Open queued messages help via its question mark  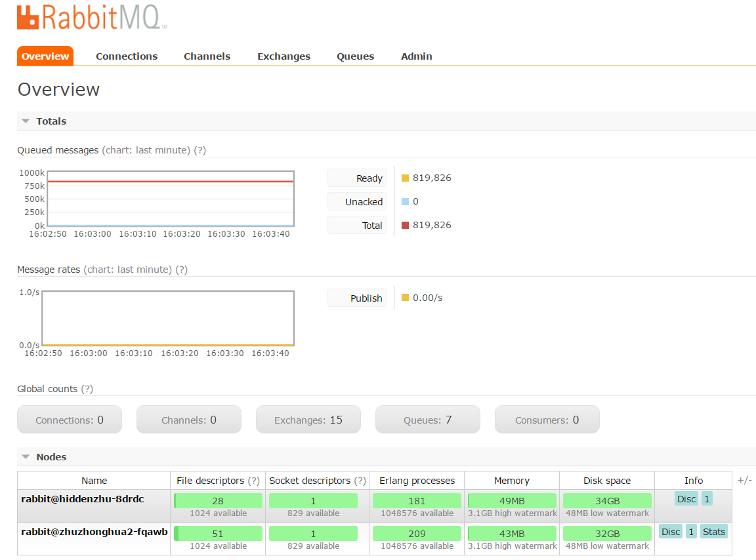point(200,150)
